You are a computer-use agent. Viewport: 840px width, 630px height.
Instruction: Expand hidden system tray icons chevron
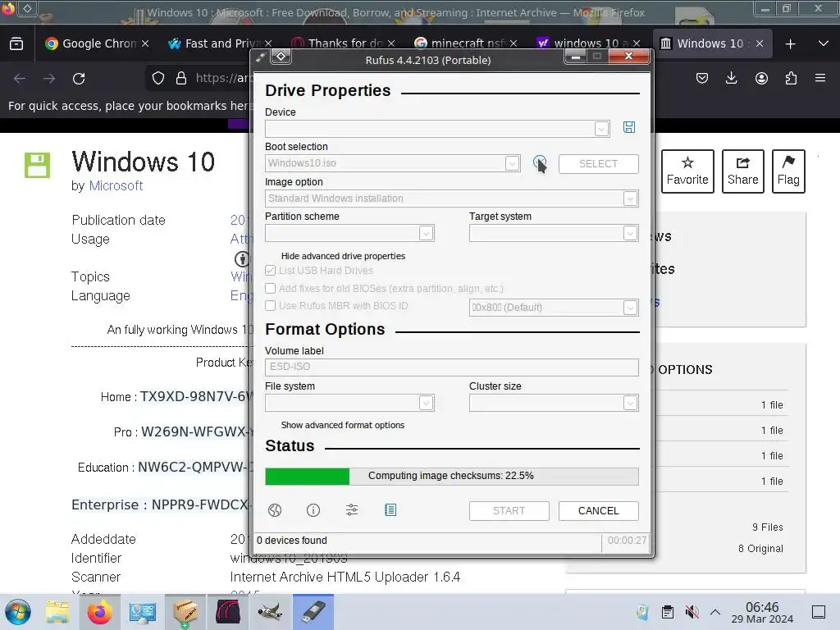pos(715,612)
